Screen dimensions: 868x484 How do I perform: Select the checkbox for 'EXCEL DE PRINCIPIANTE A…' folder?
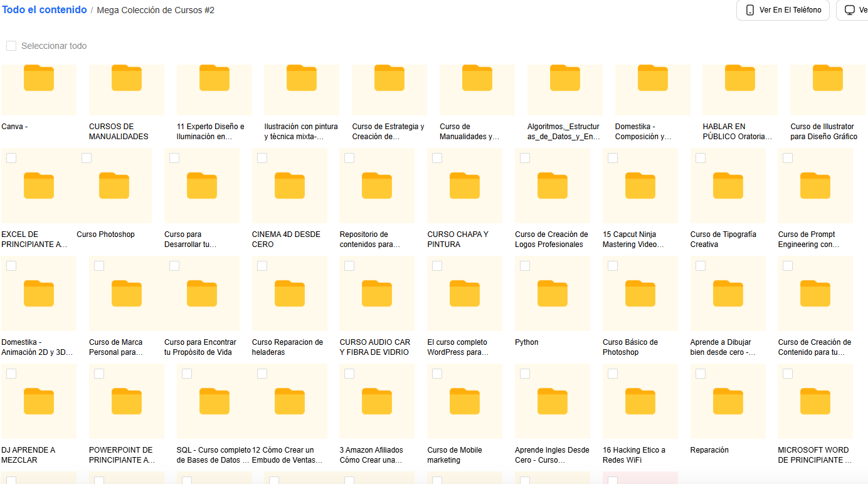pos(11,158)
